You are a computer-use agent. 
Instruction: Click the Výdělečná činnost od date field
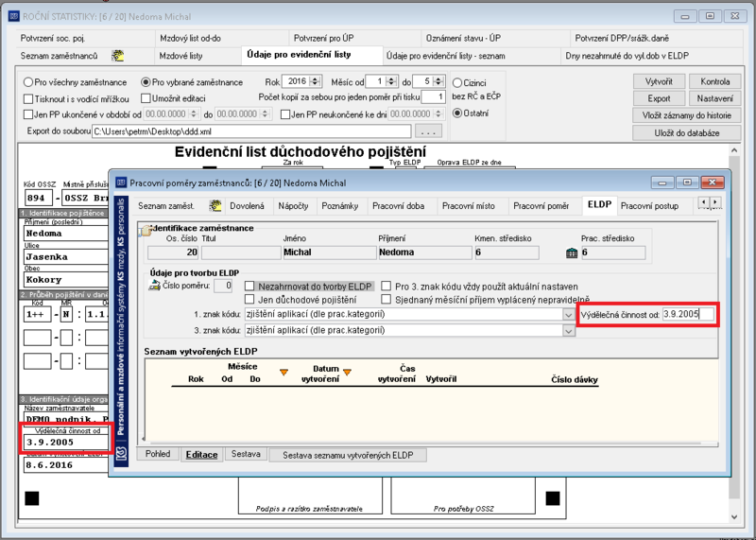click(x=688, y=314)
